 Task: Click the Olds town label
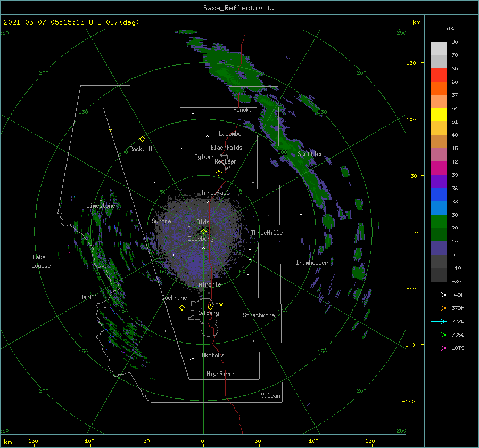[x=203, y=222]
